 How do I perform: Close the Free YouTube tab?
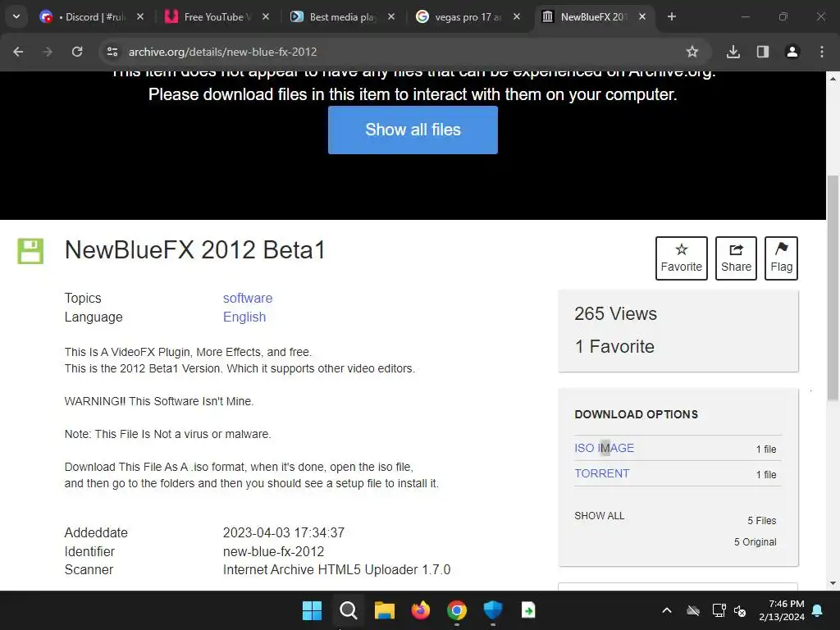click(265, 17)
